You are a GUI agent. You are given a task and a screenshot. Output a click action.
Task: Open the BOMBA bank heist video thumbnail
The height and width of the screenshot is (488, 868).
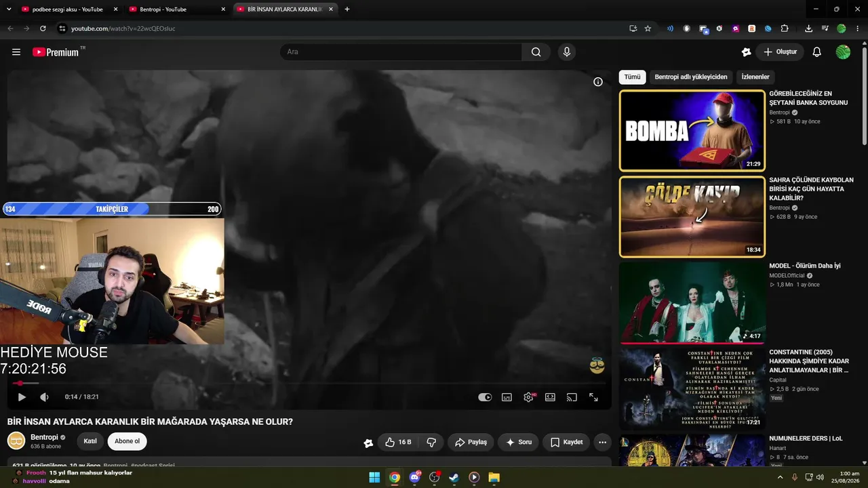(692, 130)
